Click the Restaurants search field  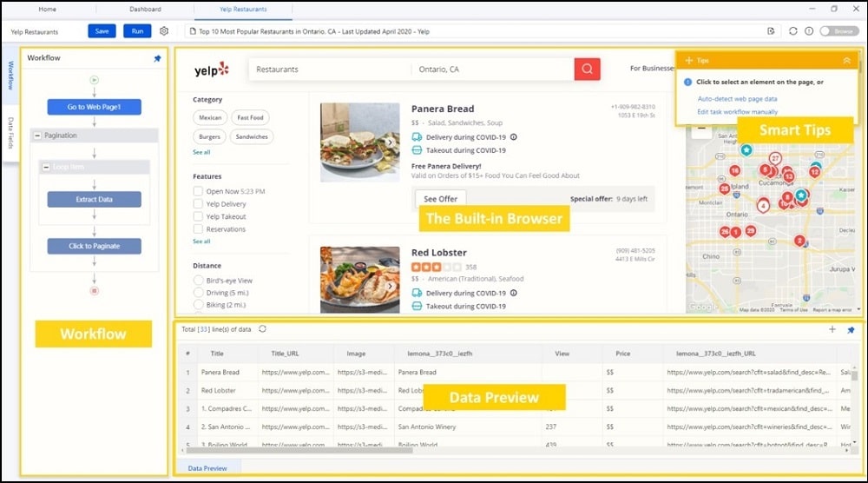point(330,69)
